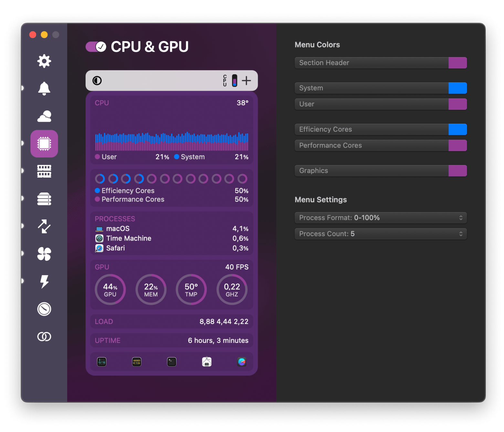
Task: Open the Disks section in sidebar
Action: (44, 199)
